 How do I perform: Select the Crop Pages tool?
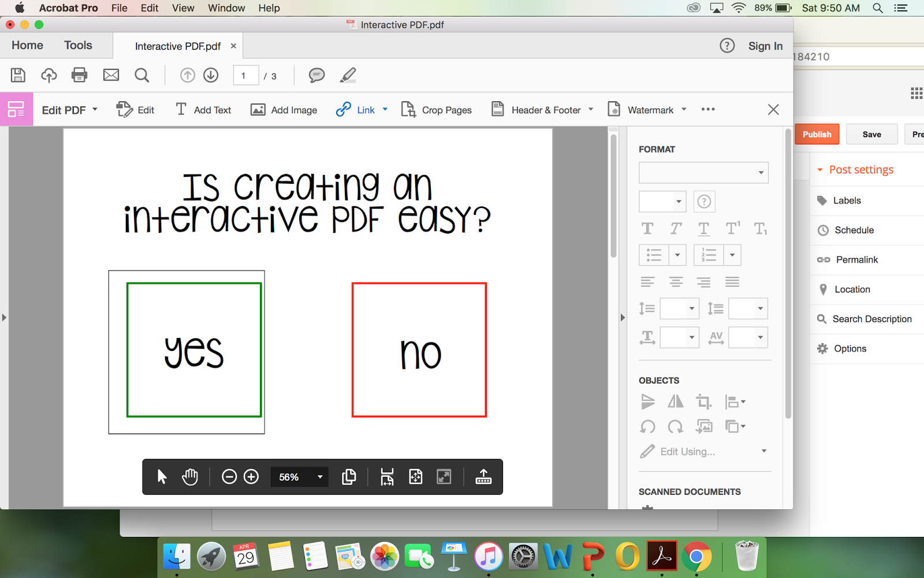[x=437, y=109]
